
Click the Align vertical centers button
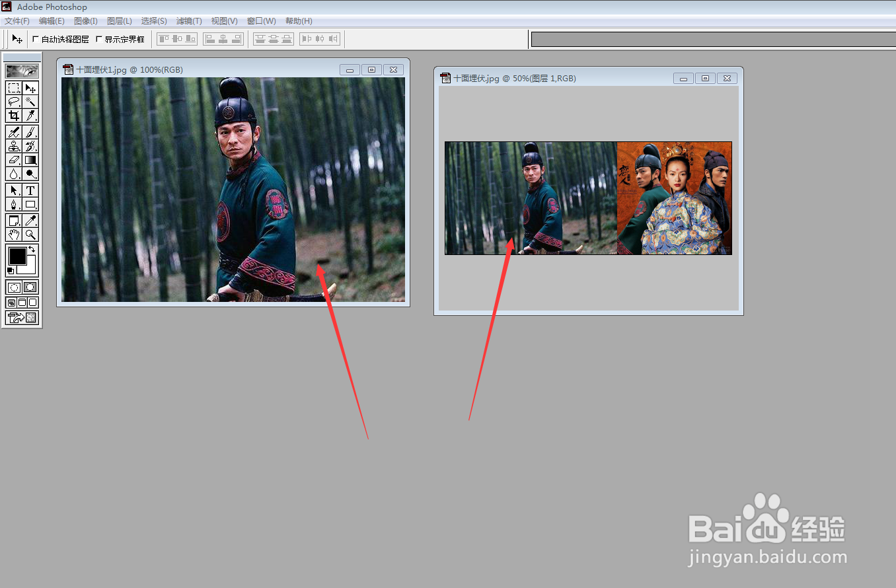(177, 39)
